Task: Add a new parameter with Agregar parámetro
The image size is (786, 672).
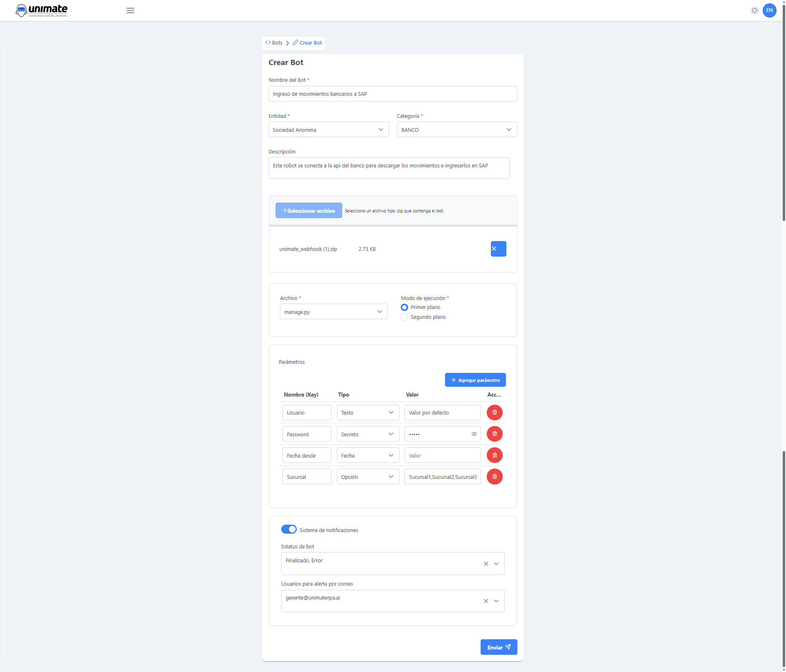Action: pyautogui.click(x=475, y=380)
